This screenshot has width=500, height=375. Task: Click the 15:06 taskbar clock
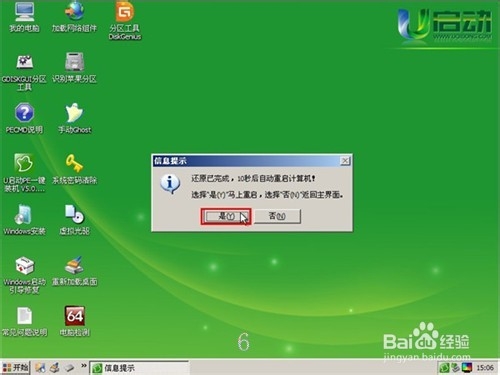coord(485,368)
